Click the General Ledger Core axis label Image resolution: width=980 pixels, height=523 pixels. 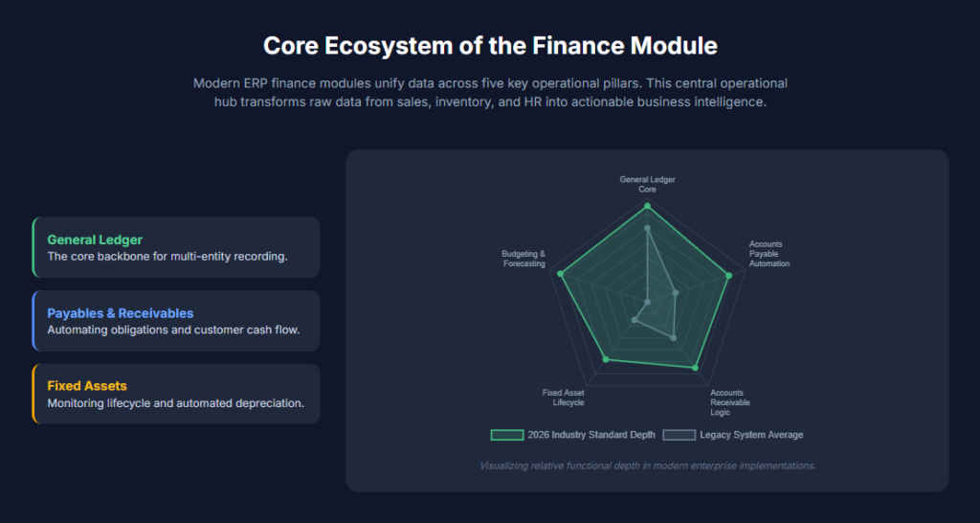click(648, 184)
